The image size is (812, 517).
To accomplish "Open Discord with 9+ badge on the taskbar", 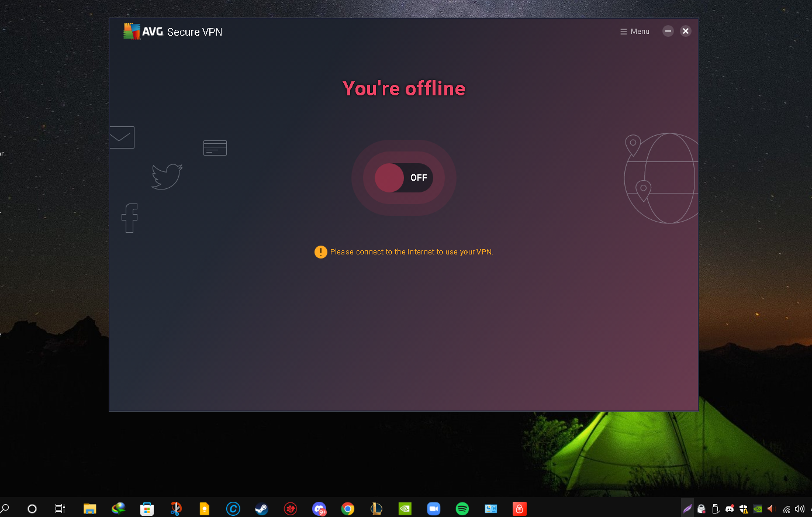I will (319, 509).
